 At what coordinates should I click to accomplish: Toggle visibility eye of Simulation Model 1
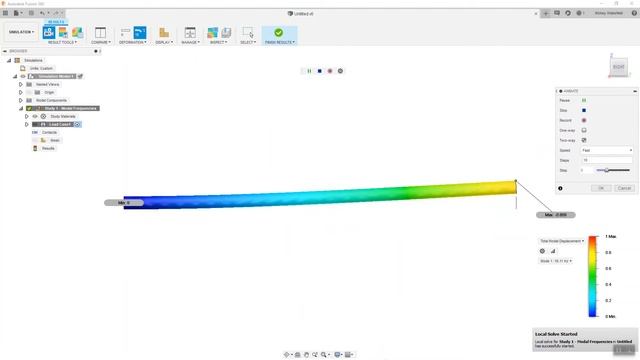tap(23, 76)
